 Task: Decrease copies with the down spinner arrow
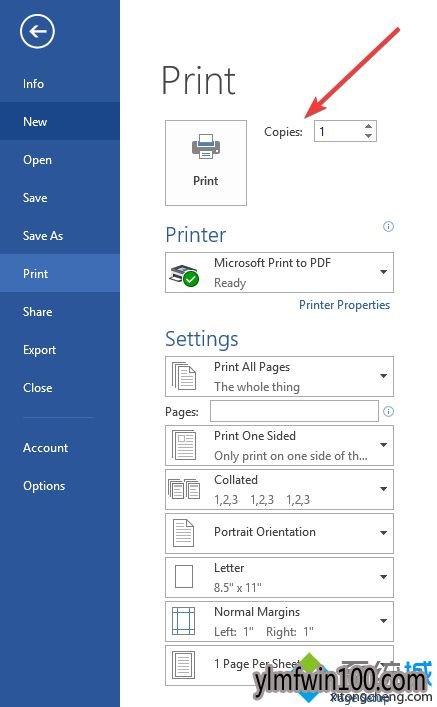click(x=368, y=136)
